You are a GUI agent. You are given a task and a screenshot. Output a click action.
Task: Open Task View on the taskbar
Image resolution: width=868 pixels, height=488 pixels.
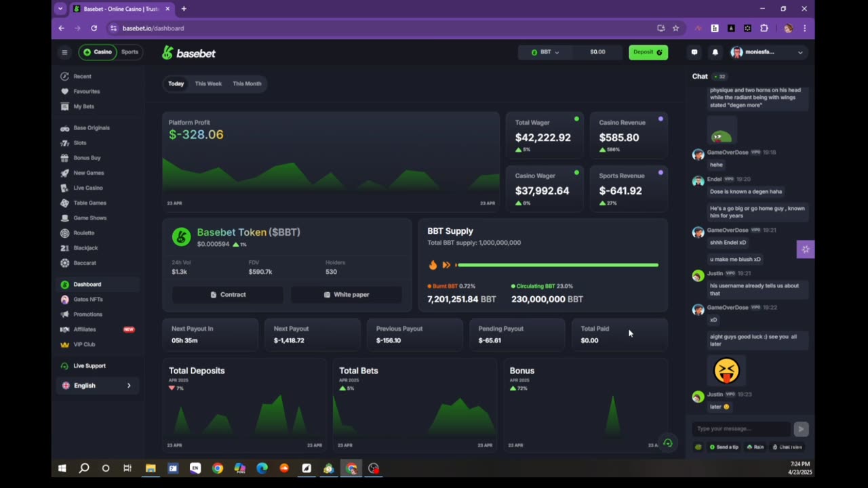(x=127, y=468)
